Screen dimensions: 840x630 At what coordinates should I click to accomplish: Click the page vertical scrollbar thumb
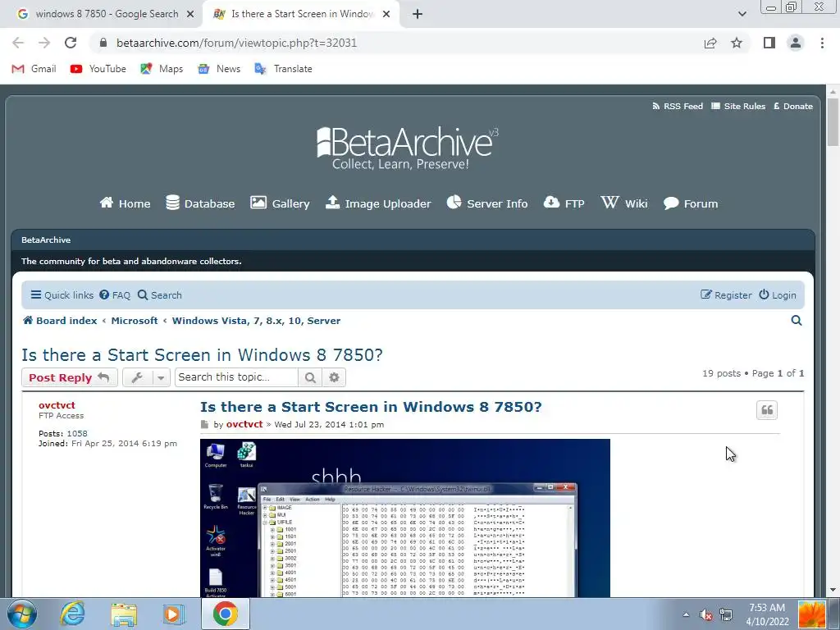(x=833, y=122)
